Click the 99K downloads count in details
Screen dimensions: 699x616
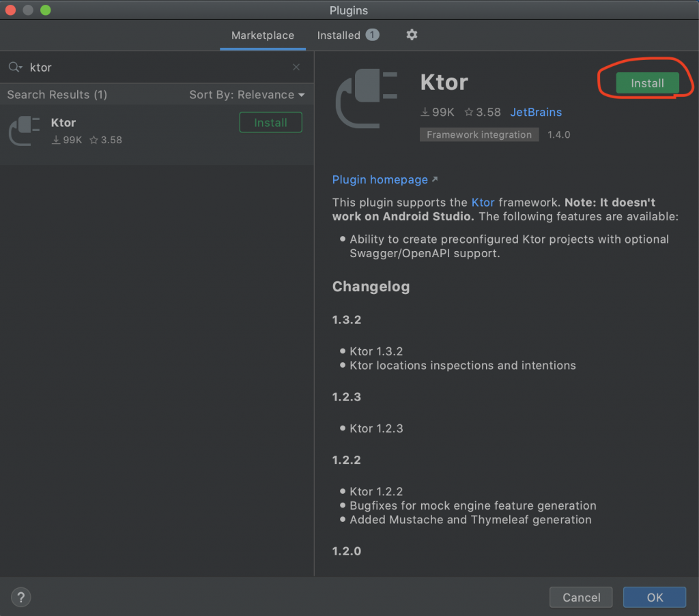(x=438, y=113)
